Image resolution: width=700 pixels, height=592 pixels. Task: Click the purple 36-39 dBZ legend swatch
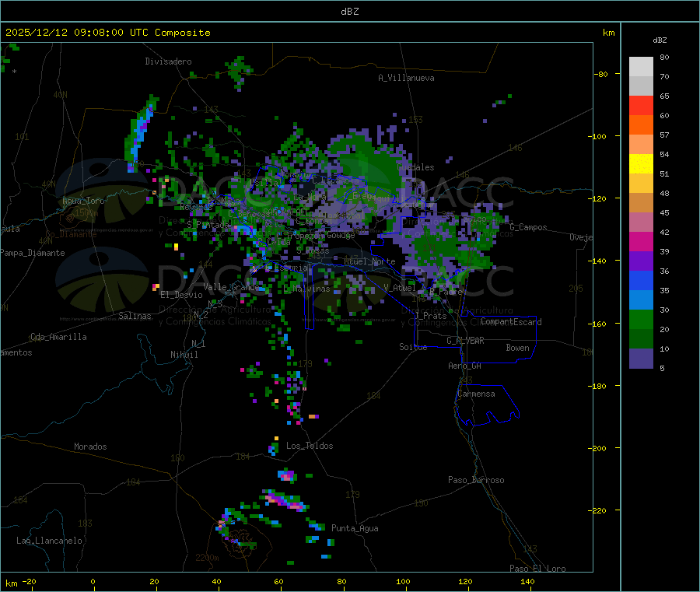tap(641, 261)
